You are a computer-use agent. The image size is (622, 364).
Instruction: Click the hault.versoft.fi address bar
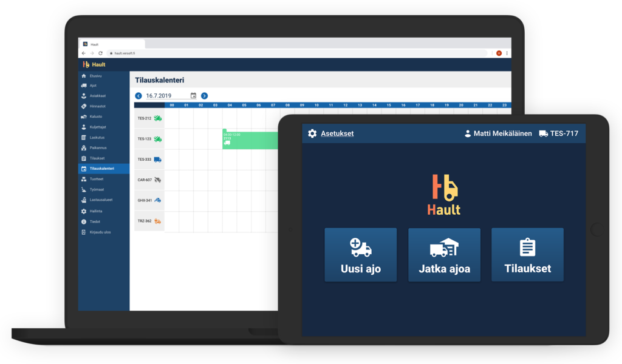(296, 53)
